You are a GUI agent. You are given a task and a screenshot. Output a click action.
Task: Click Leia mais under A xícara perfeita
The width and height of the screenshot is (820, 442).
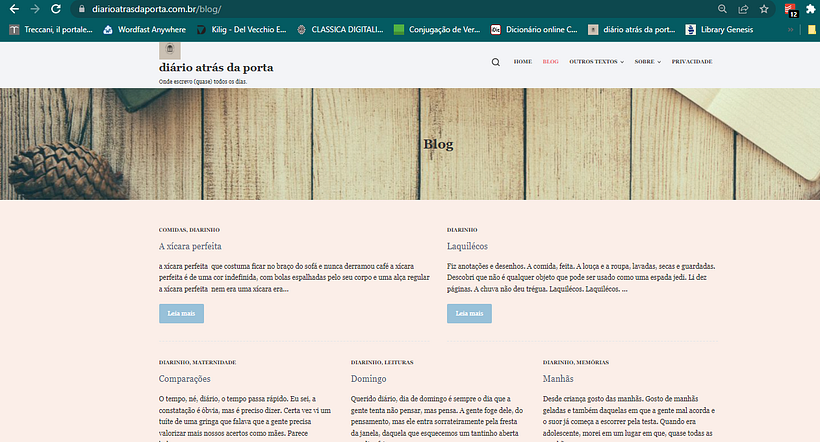tap(181, 313)
